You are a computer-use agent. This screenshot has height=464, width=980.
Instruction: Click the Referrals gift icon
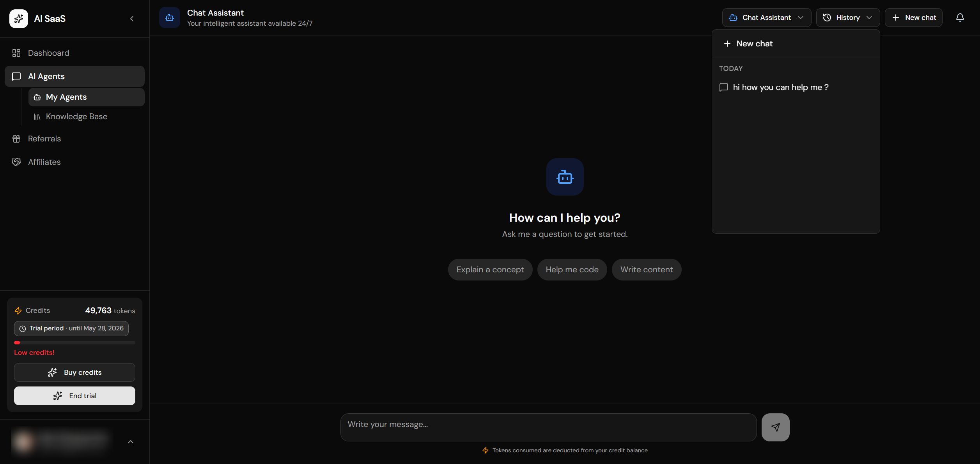click(16, 139)
